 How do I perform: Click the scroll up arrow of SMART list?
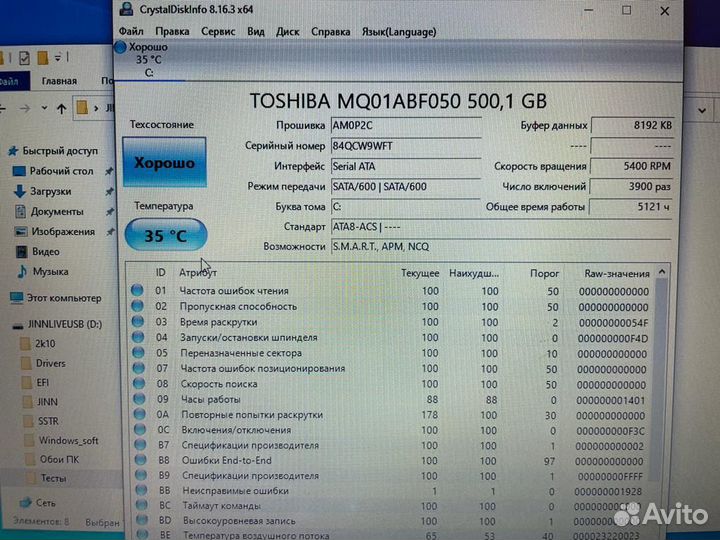662,272
